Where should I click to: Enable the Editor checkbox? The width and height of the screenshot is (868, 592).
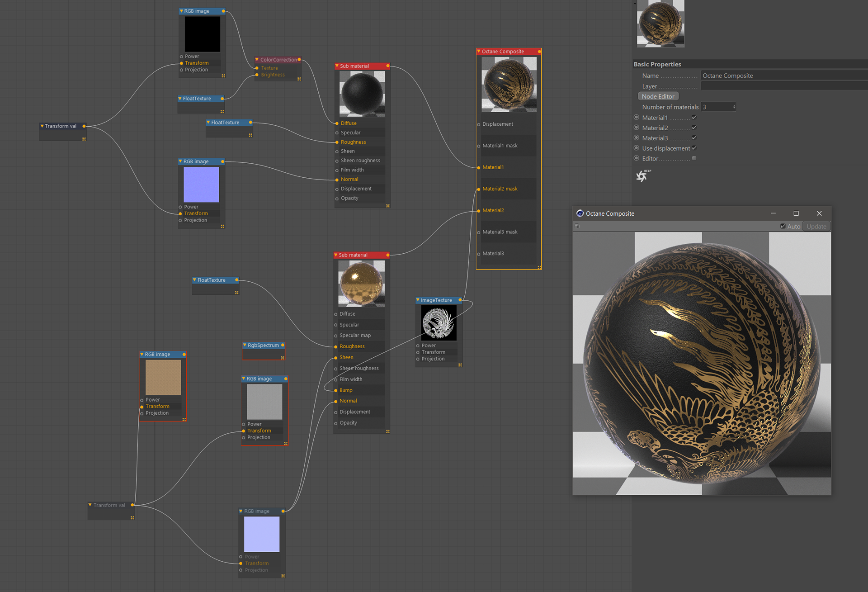[x=694, y=158]
